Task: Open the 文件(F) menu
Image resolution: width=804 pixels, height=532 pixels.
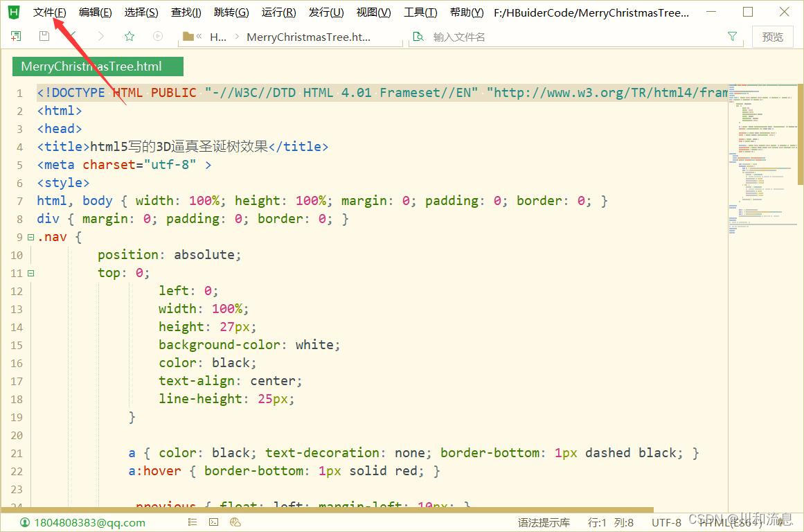Action: click(49, 12)
